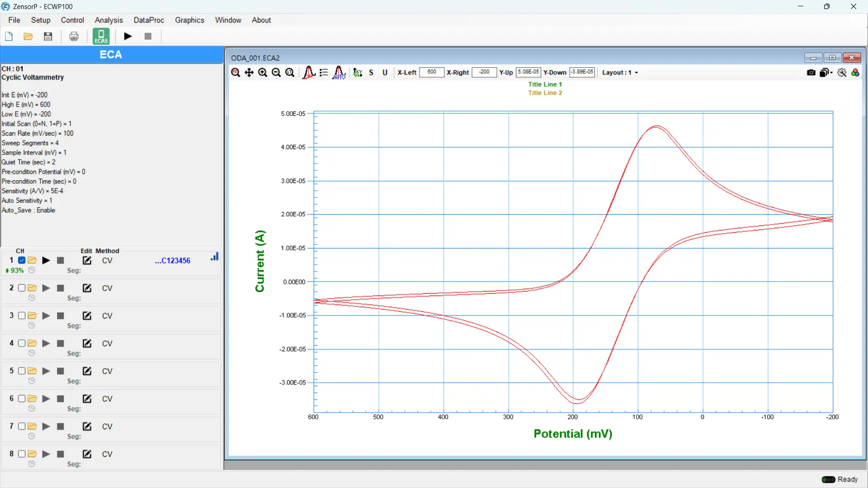Open folder for channel 1
Viewport: 868px width, 488px height.
tap(32, 260)
